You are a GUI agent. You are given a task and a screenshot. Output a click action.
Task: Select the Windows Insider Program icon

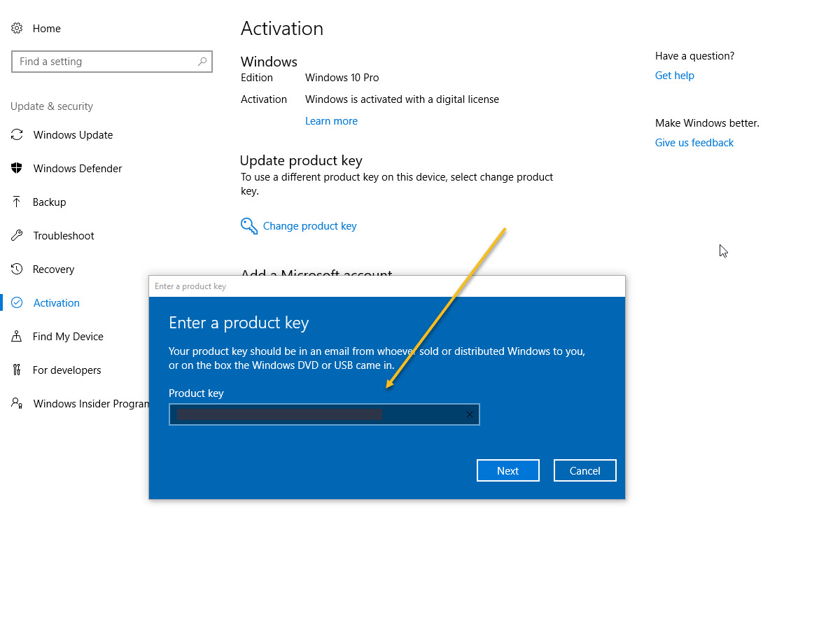(x=17, y=403)
